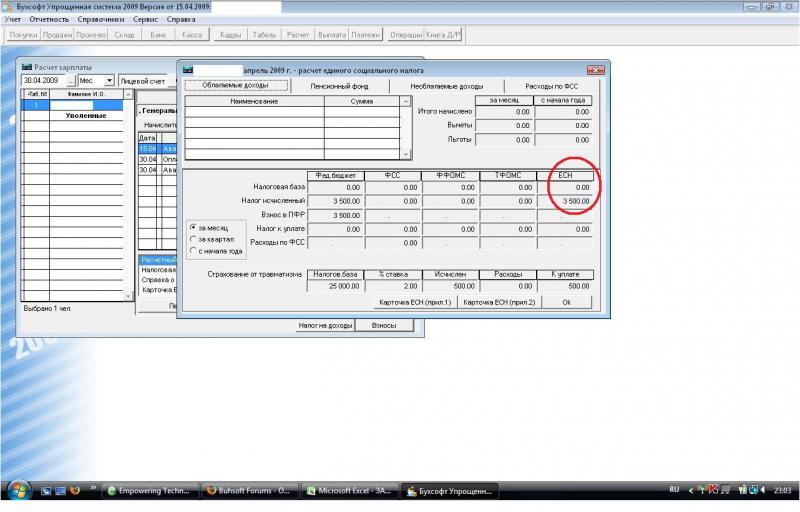
Task: Open the Касса toolbar button
Action: point(192,35)
